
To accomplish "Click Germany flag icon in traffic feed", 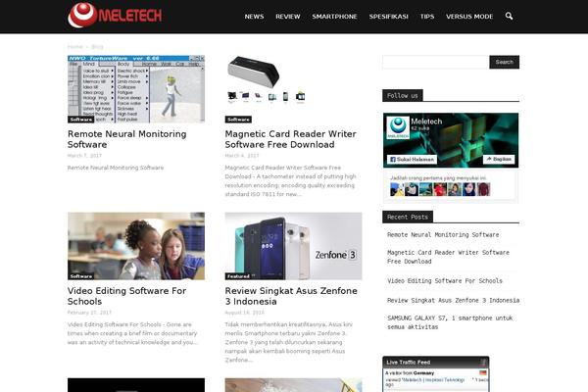I will click(x=482, y=372).
